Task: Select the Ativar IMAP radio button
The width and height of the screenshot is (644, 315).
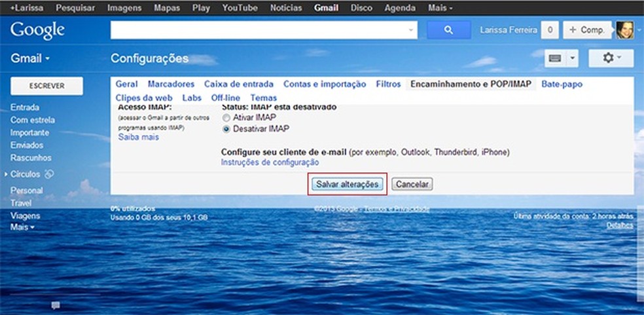Action: coord(226,118)
